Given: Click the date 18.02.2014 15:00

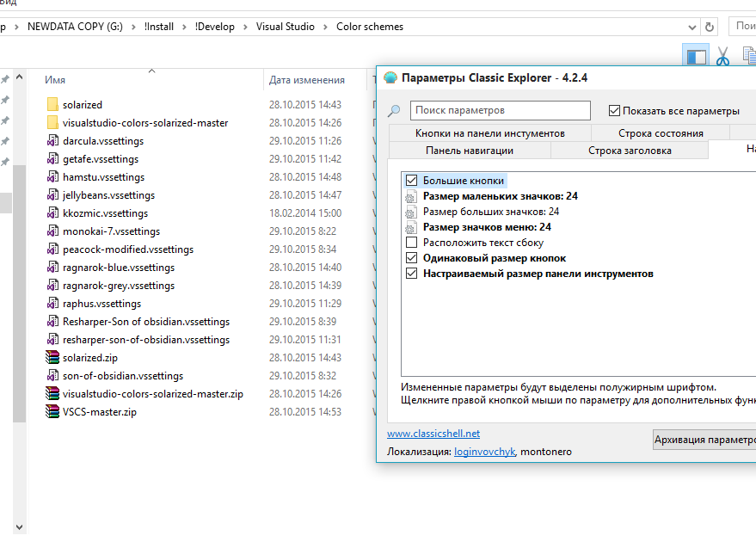Looking at the screenshot, I should (x=305, y=213).
